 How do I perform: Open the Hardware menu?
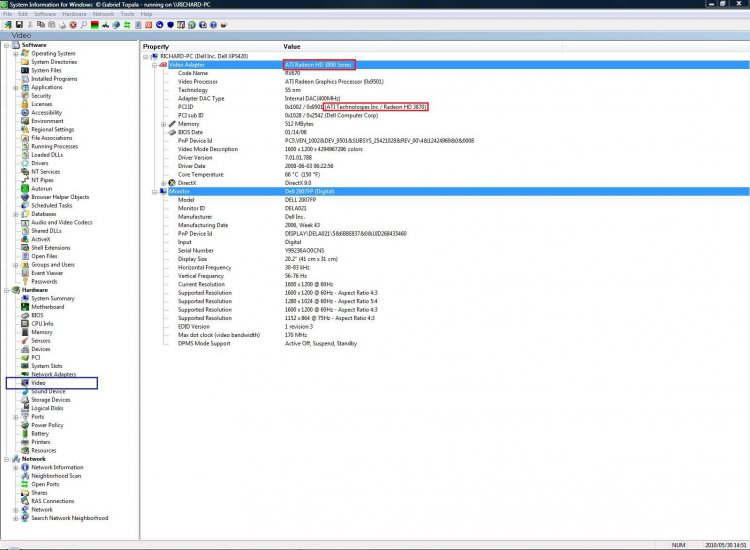[74, 14]
